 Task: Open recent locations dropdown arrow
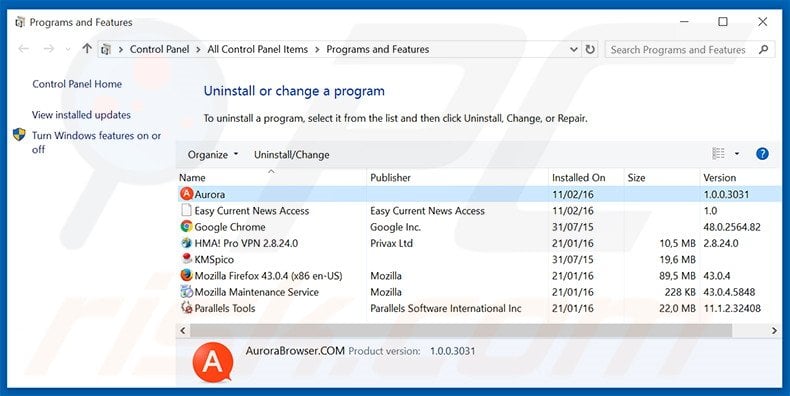pos(68,49)
